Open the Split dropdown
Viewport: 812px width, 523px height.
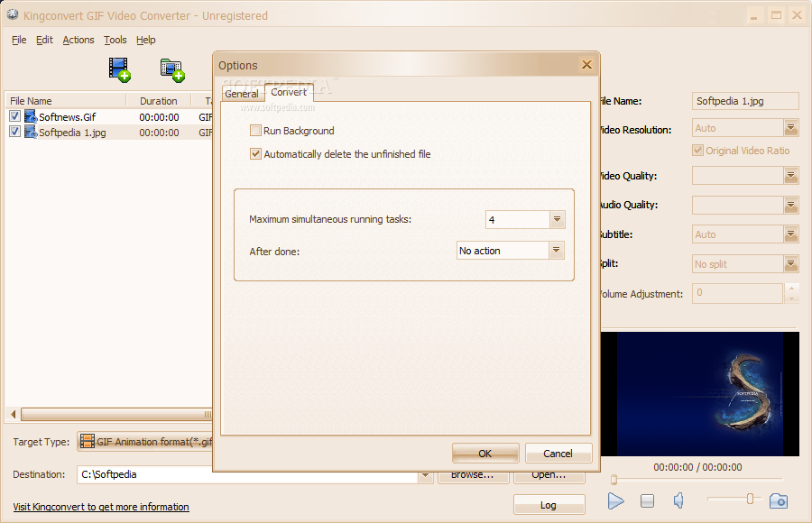click(x=790, y=264)
